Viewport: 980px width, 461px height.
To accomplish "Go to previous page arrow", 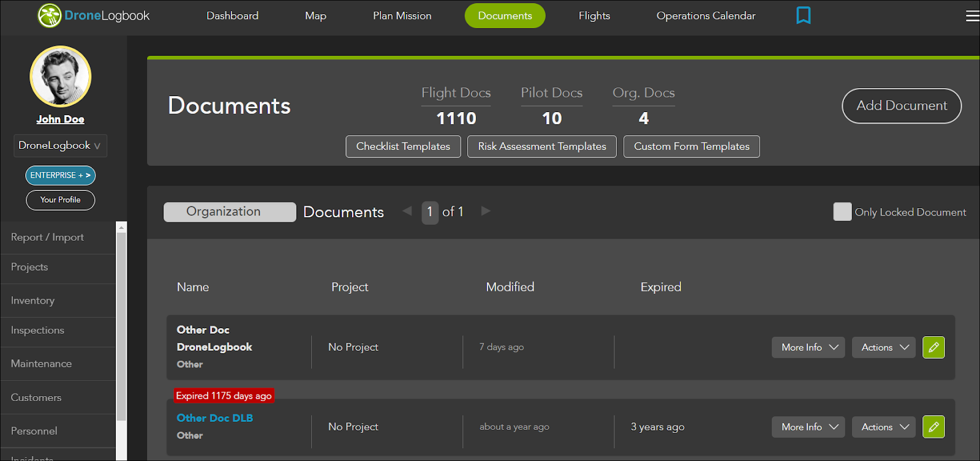I will click(x=407, y=211).
